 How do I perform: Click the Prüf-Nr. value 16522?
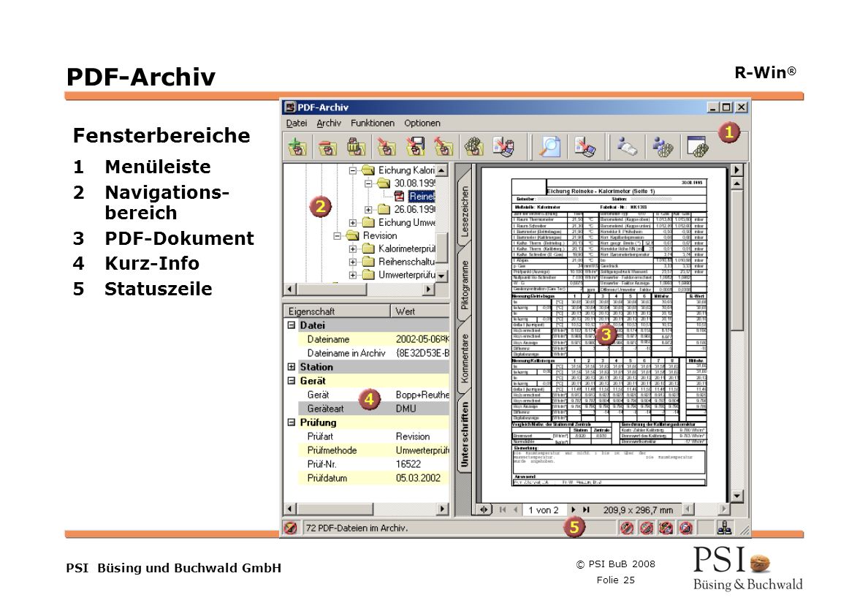tap(408, 464)
